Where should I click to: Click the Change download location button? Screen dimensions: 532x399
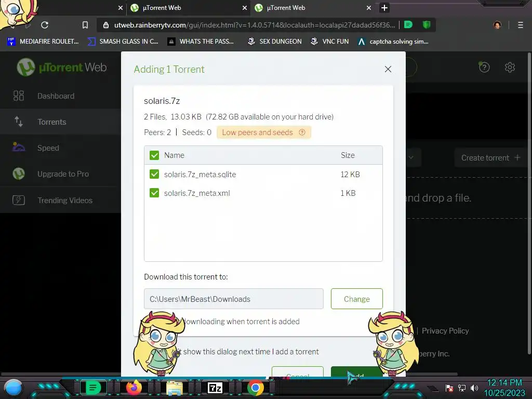[x=356, y=299]
